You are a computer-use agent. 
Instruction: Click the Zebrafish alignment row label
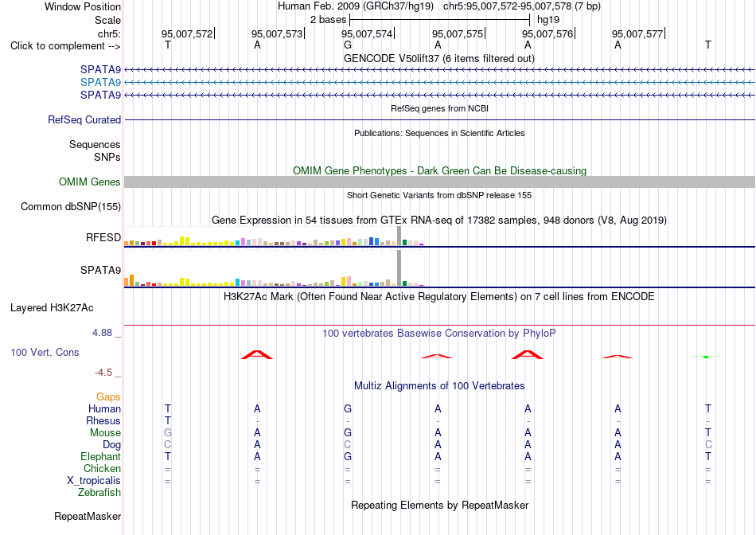99,493
